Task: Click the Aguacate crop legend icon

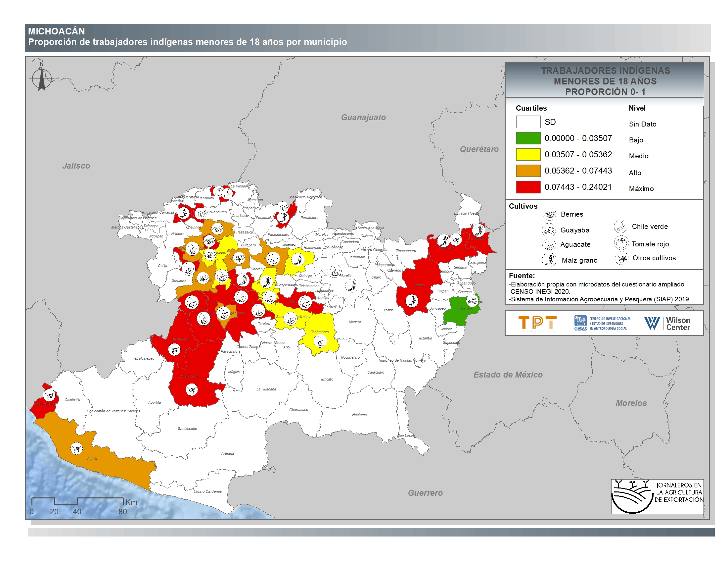Action: click(x=549, y=245)
